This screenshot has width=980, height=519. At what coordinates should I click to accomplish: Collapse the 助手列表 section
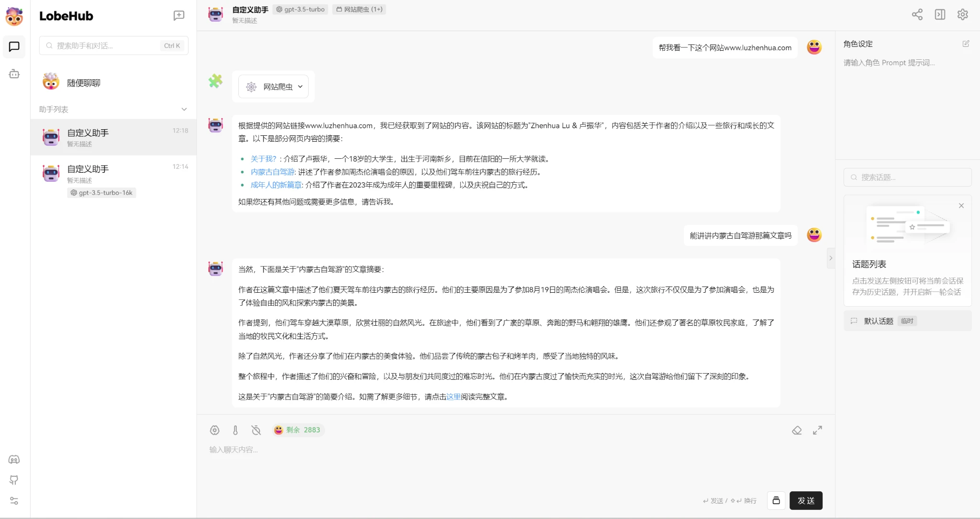point(184,110)
